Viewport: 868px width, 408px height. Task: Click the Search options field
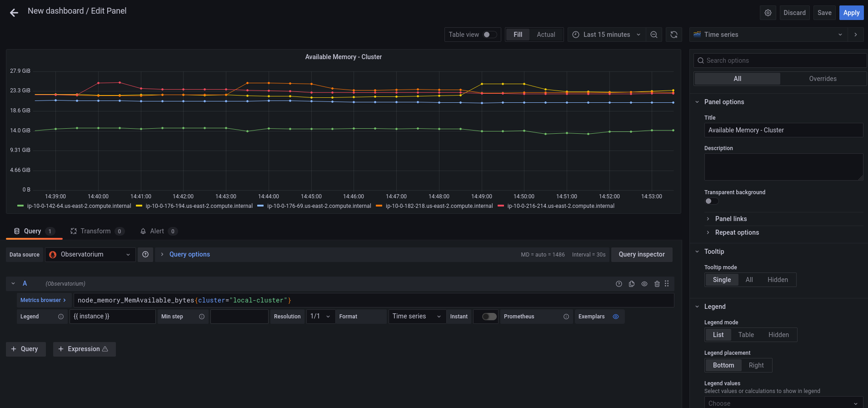click(x=780, y=60)
